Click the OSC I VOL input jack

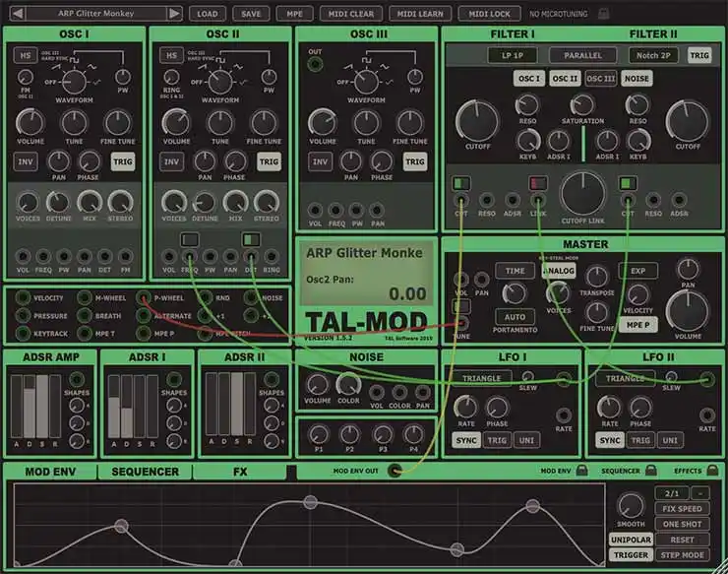click(23, 256)
